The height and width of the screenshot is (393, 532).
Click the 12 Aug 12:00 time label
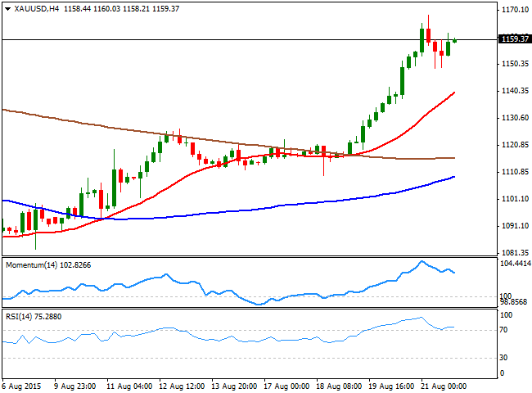click(x=182, y=386)
